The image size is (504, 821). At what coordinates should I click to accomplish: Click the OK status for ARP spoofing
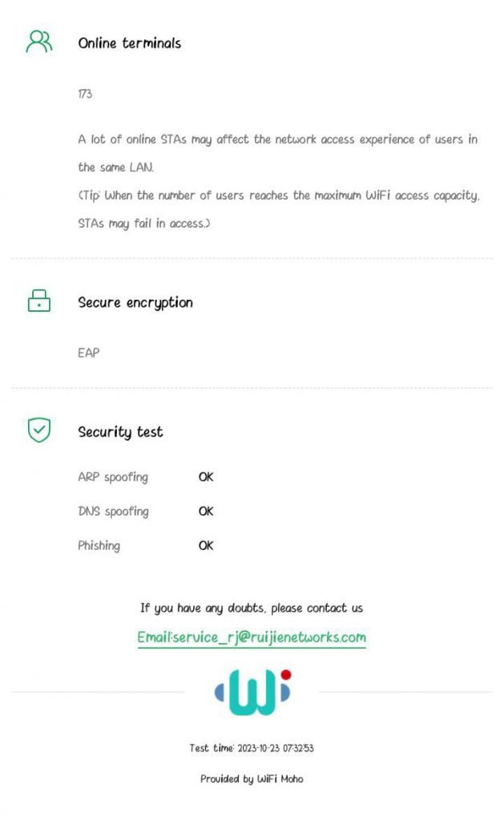tap(206, 477)
